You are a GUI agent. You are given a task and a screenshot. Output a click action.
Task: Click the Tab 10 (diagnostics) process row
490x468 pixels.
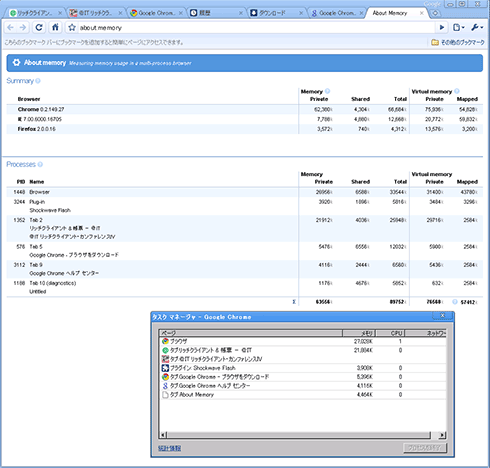[244, 287]
